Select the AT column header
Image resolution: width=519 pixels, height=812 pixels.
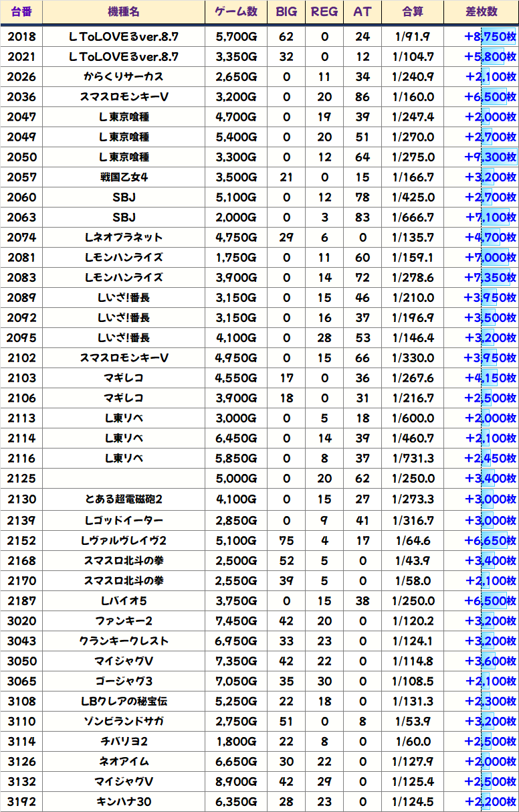(362, 12)
